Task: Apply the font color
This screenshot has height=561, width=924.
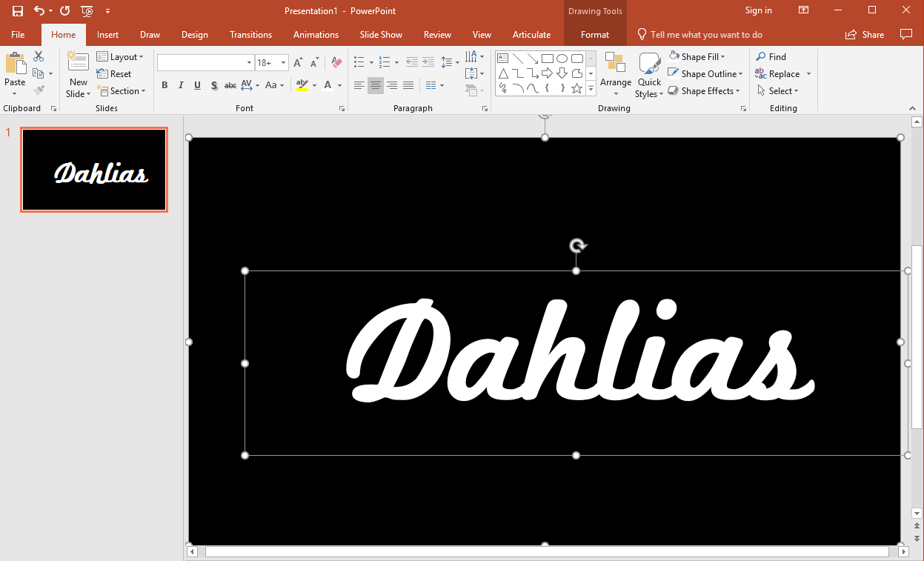Action: pyautogui.click(x=328, y=85)
